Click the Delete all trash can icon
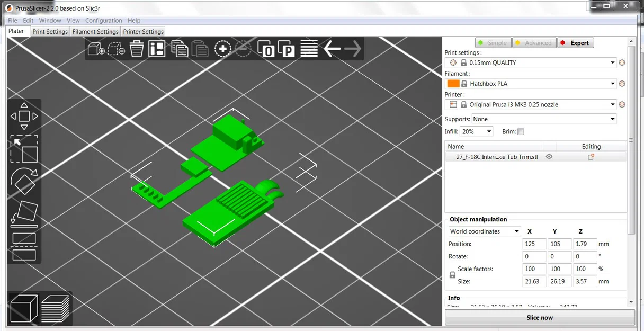 (137, 49)
